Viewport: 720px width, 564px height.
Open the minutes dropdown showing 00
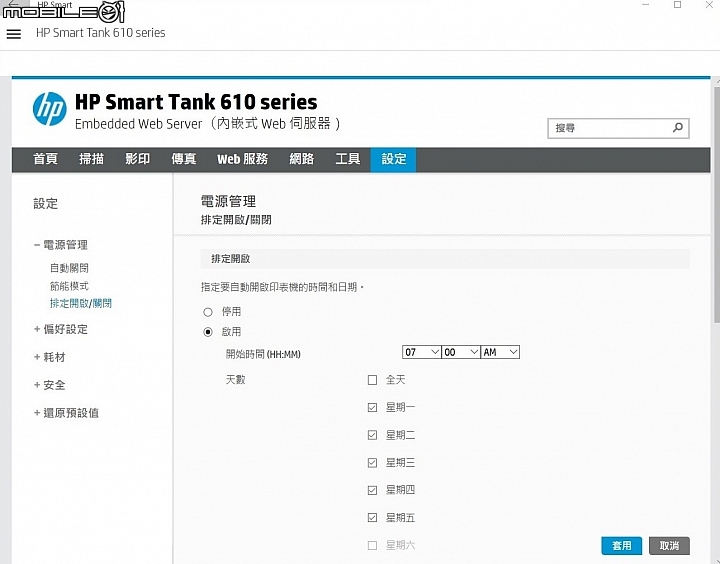point(461,352)
